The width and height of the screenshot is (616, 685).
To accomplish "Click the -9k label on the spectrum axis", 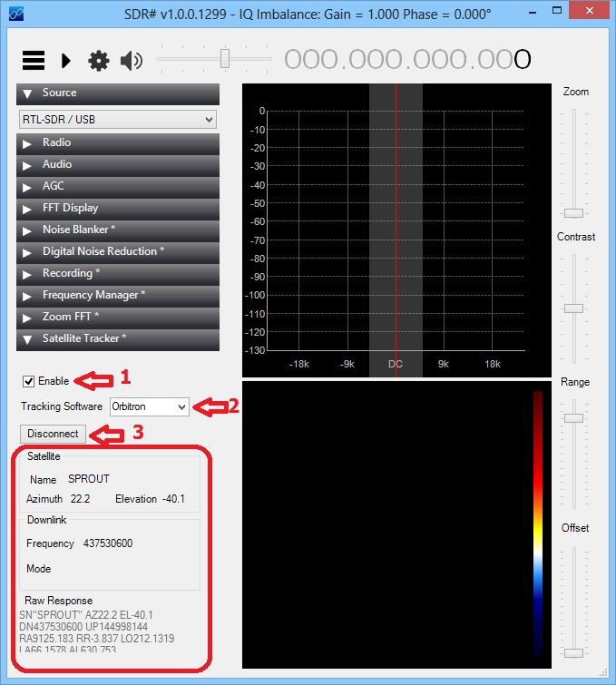I will click(347, 364).
